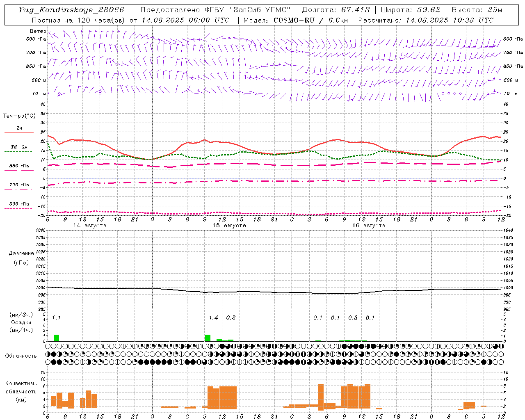Click the (км) units label

tap(21, 399)
